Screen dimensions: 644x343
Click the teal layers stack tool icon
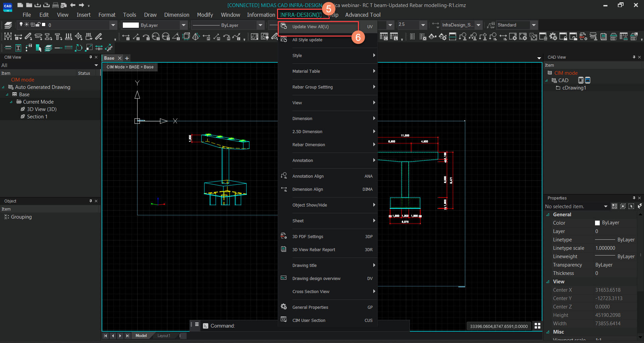pyautogui.click(x=48, y=48)
